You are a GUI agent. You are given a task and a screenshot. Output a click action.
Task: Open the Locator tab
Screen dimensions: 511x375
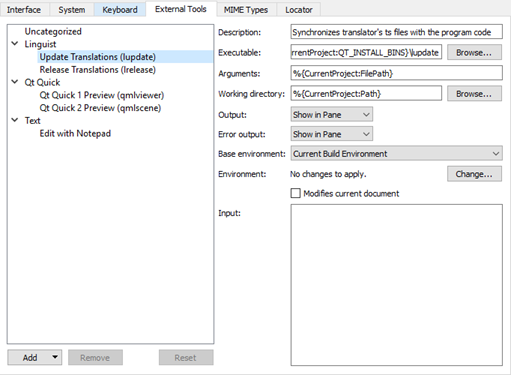coord(299,10)
